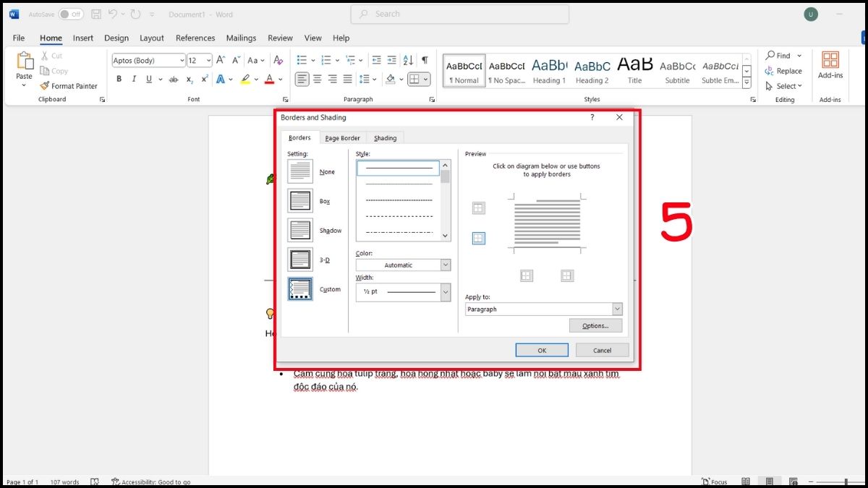This screenshot has height=488, width=868.
Task: Click the Search box in title bar
Action: click(459, 14)
